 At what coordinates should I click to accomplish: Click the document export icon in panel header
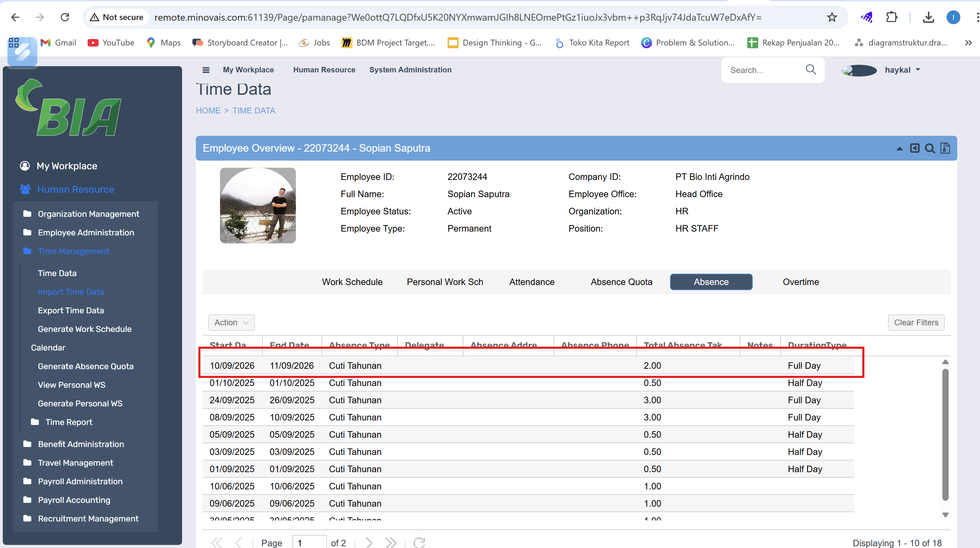(x=946, y=148)
